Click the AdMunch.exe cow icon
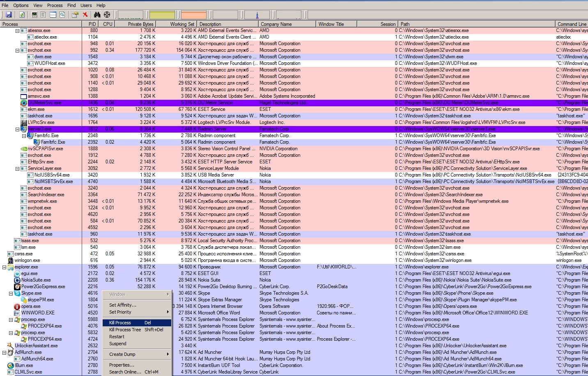The height and width of the screenshot is (376, 588). pos(11,352)
